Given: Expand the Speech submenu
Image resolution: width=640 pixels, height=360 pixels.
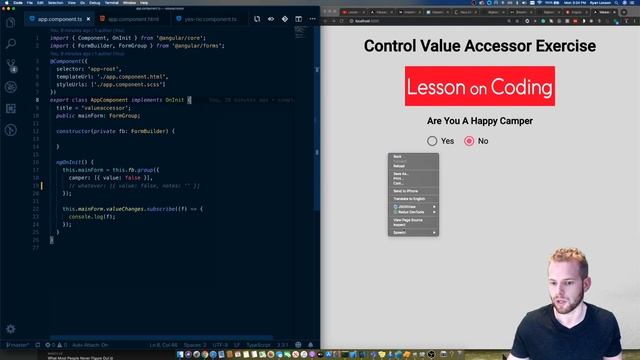Looking at the screenshot, I should tap(413, 233).
